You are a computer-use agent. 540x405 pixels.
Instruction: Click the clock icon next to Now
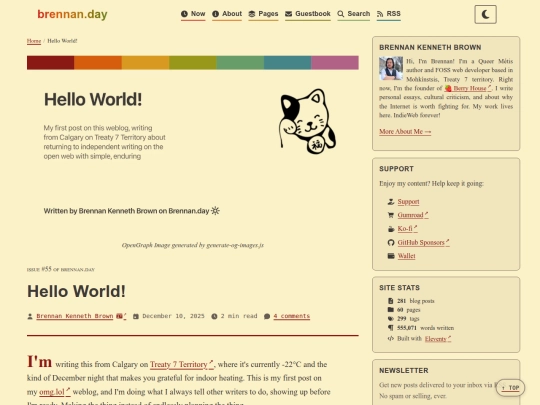(184, 14)
